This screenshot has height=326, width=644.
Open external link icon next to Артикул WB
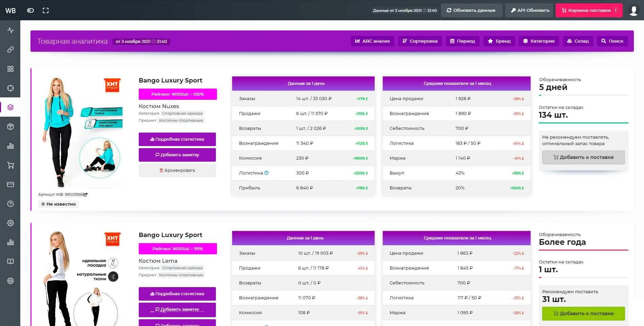[x=86, y=194]
